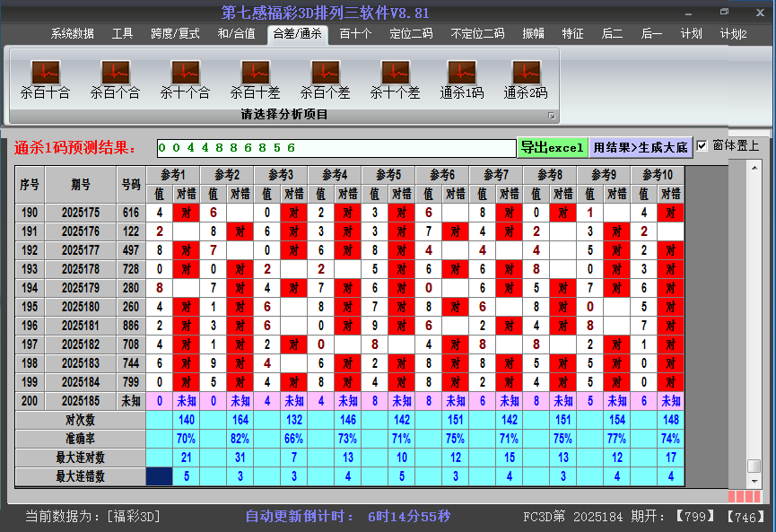The height and width of the screenshot is (532, 776).
Task: Click the 序号 column header
Action: [x=30, y=185]
